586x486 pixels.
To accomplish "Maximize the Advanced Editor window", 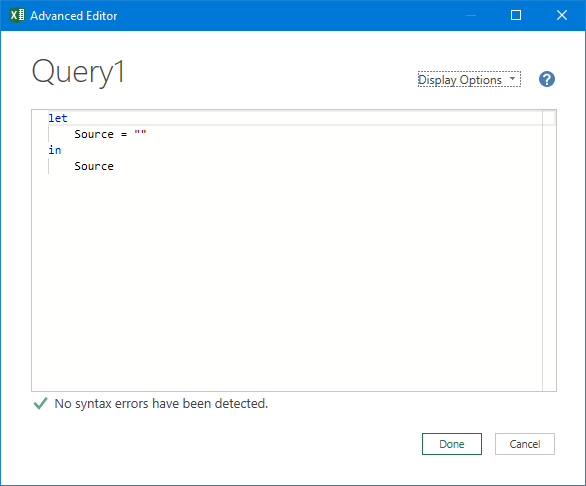I will point(516,15).
